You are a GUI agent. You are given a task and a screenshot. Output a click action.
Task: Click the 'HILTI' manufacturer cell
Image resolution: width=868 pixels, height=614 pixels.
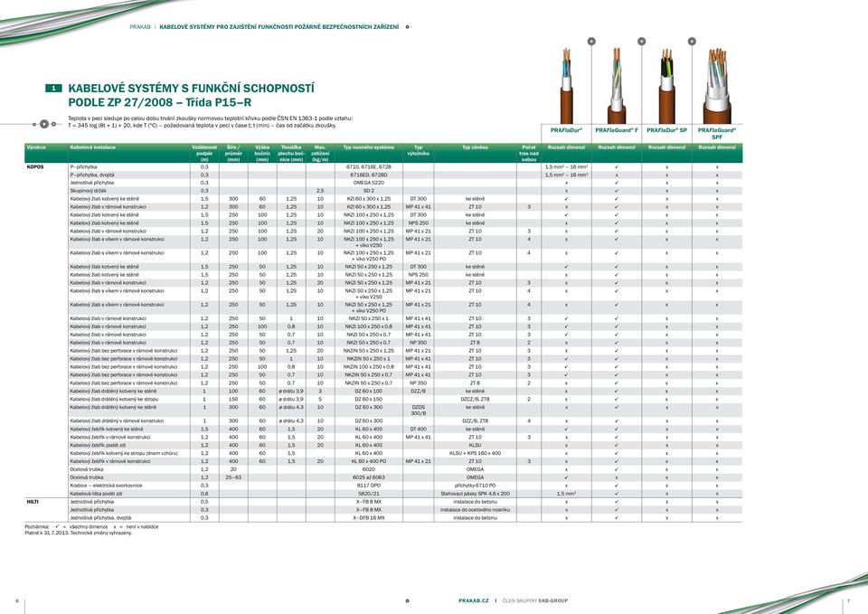[33, 502]
